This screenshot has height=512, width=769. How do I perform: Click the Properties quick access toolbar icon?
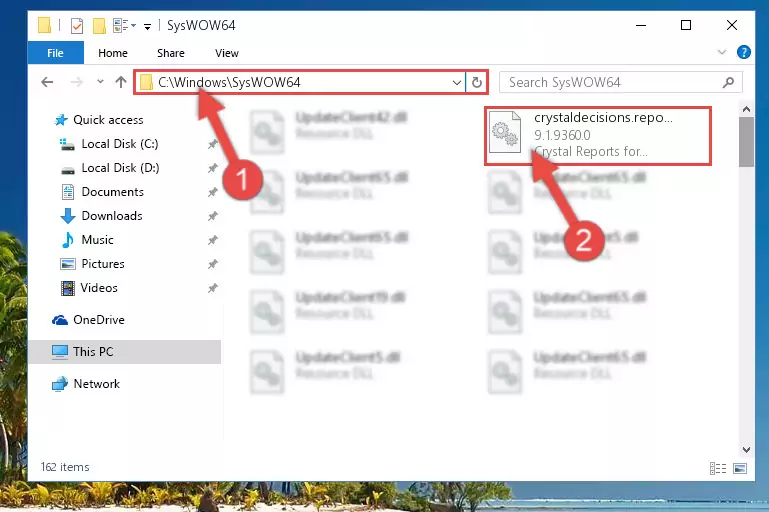(x=77, y=26)
